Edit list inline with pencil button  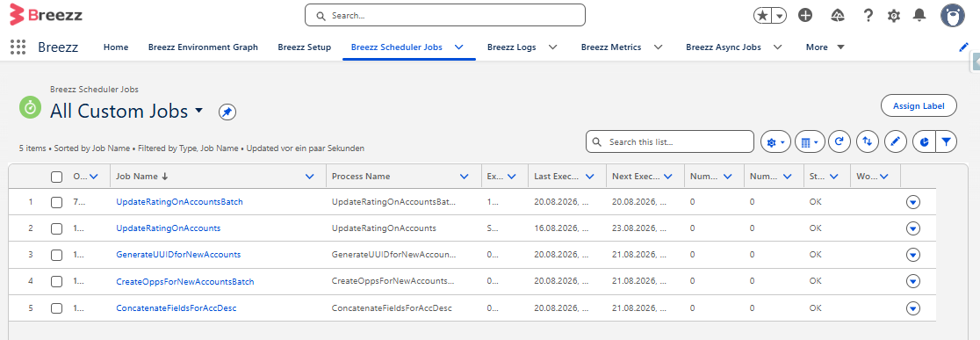[x=895, y=142]
